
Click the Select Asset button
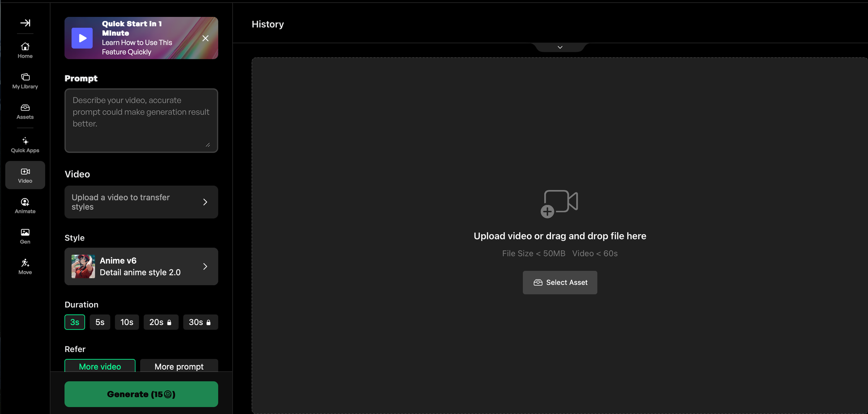pyautogui.click(x=560, y=283)
